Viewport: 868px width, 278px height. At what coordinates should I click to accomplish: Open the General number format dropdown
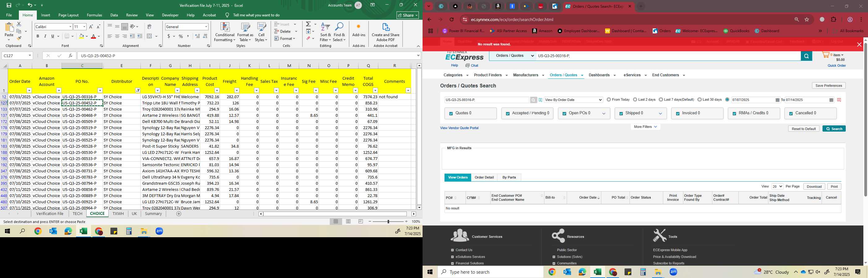[206, 27]
